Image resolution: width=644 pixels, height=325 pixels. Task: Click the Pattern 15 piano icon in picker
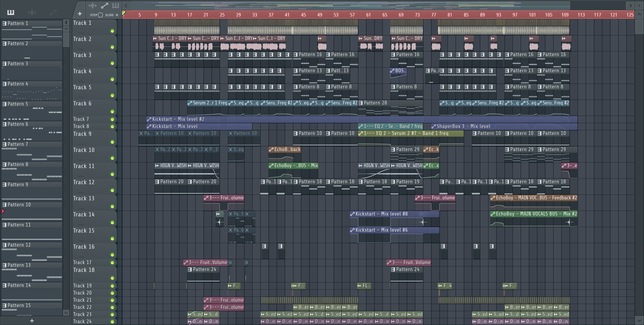[4, 305]
